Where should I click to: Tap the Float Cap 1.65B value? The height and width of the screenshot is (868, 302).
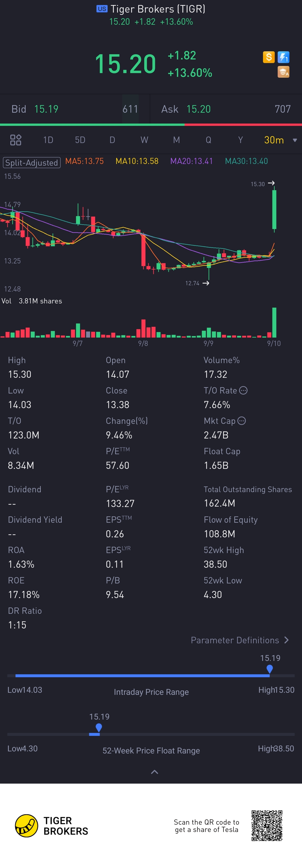click(x=216, y=465)
